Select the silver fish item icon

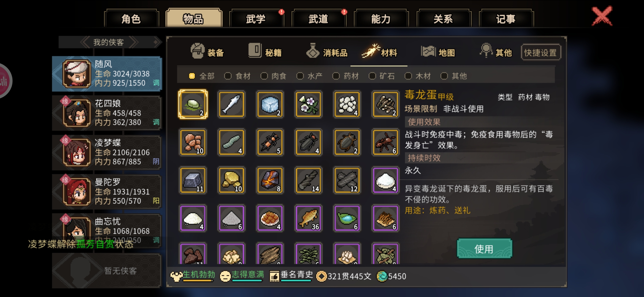(231, 104)
